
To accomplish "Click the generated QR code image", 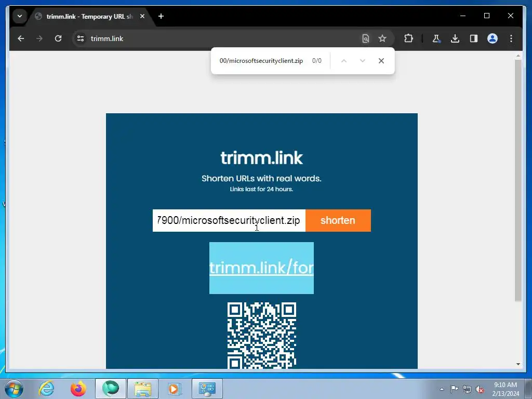I will pyautogui.click(x=262, y=335).
